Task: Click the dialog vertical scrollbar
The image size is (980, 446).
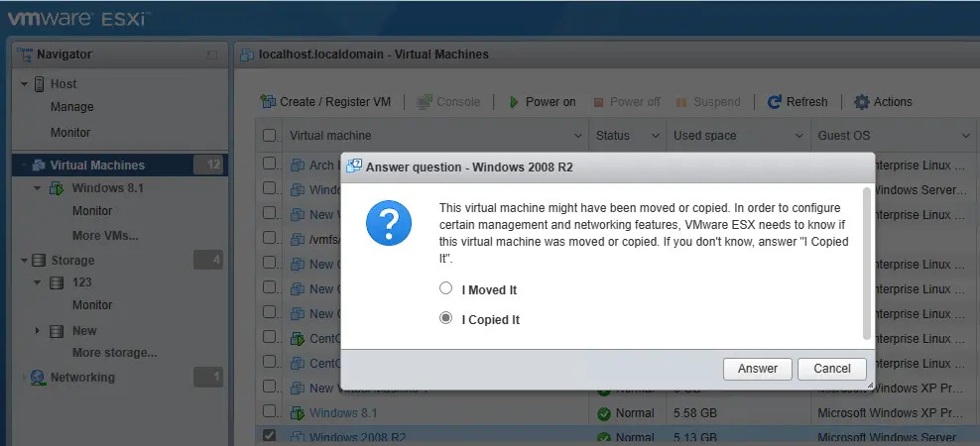Action: 866,264
